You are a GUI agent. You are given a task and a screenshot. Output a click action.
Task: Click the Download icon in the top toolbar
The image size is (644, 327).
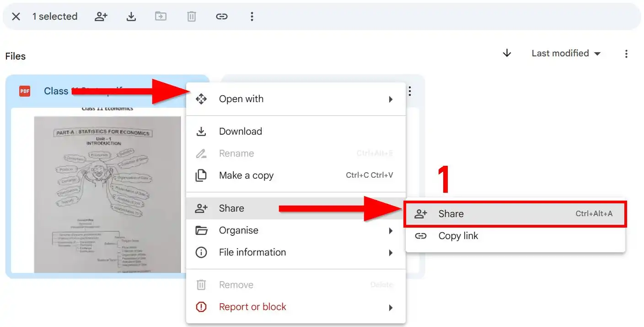[x=131, y=16]
